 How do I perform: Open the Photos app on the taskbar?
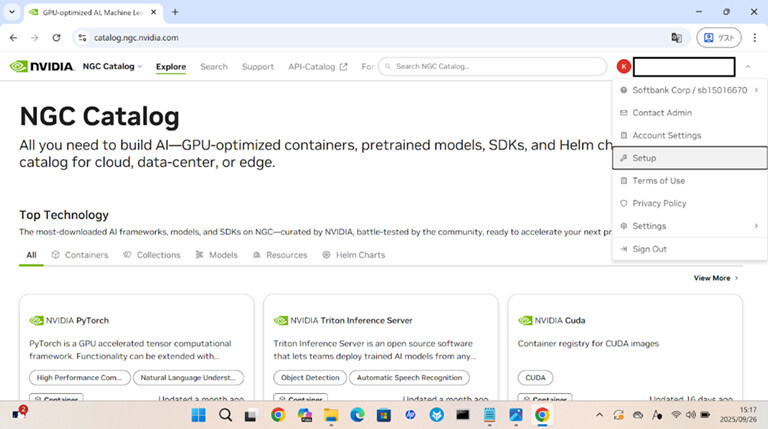tap(516, 415)
